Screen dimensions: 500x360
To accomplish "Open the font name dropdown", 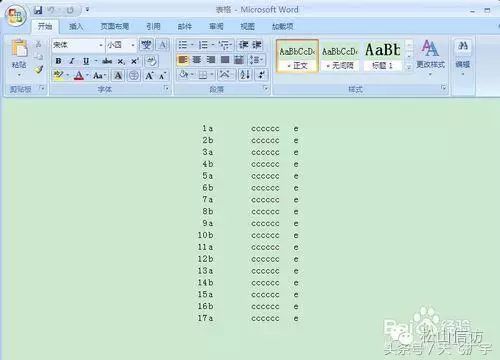I will [101, 45].
